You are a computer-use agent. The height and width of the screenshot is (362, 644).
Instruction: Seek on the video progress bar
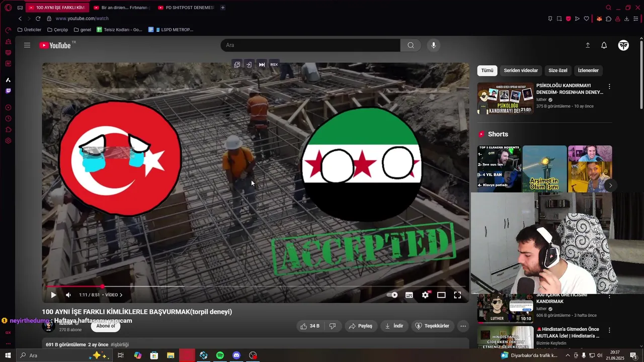pyautogui.click(x=256, y=287)
